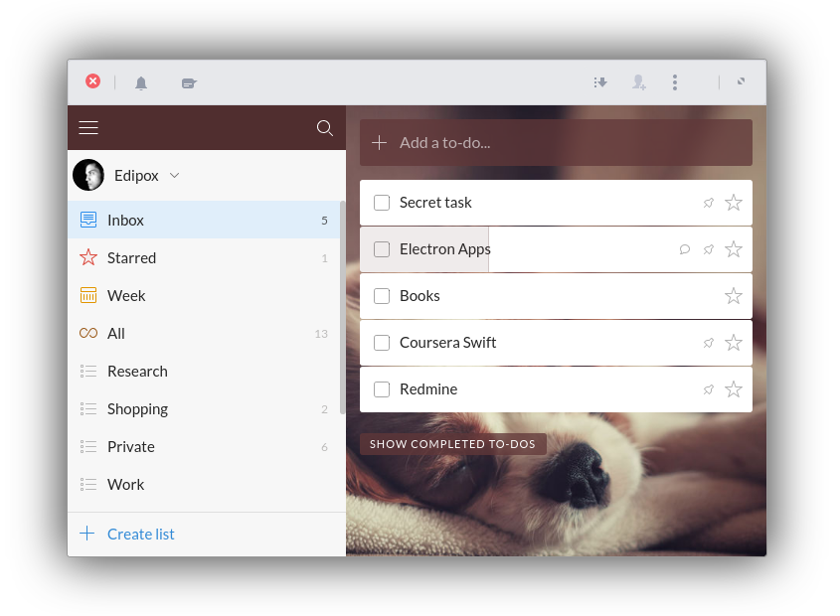This screenshot has width=840, height=616.
Task: Open the All list
Action: pos(204,333)
